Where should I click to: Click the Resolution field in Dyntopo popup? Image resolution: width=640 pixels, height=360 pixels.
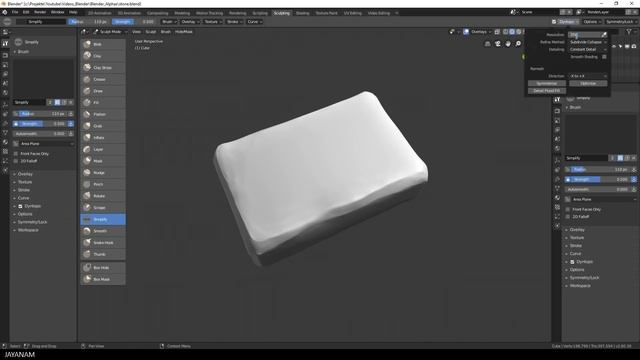[584, 35]
